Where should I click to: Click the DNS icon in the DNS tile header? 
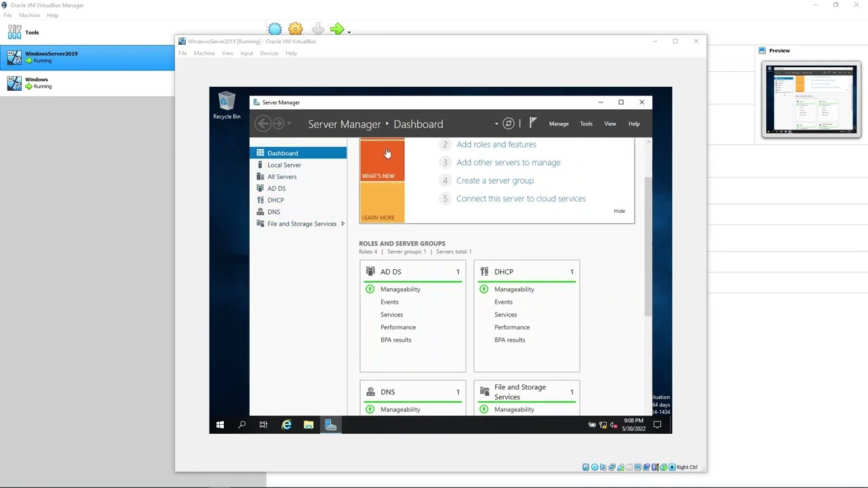pyautogui.click(x=370, y=392)
